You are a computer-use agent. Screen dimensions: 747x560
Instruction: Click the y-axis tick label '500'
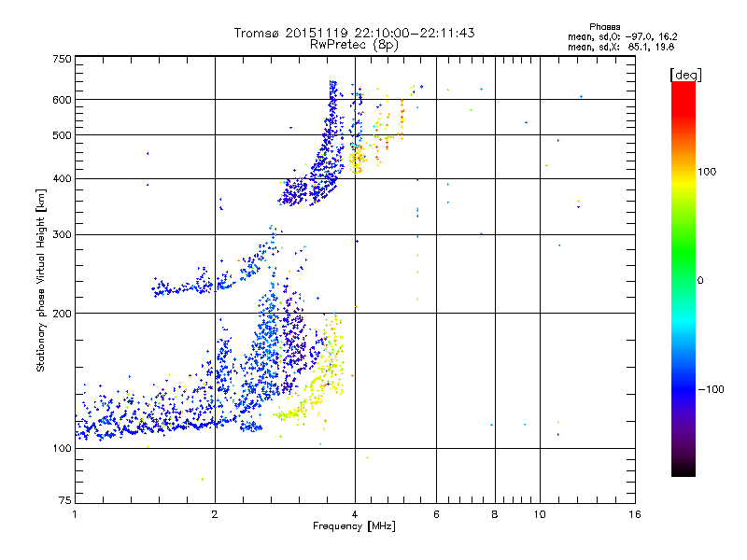coord(62,135)
